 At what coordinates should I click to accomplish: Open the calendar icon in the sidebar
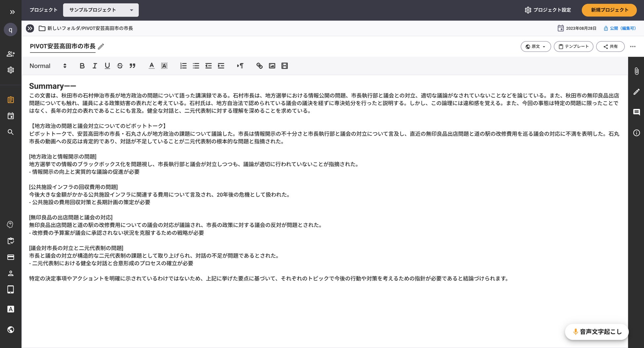pos(11,116)
